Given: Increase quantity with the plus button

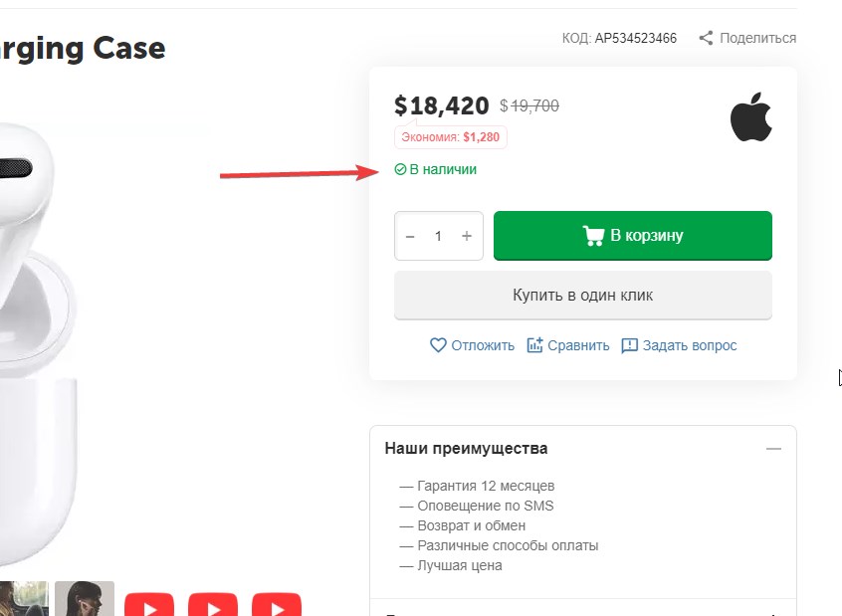Looking at the screenshot, I should coord(467,237).
